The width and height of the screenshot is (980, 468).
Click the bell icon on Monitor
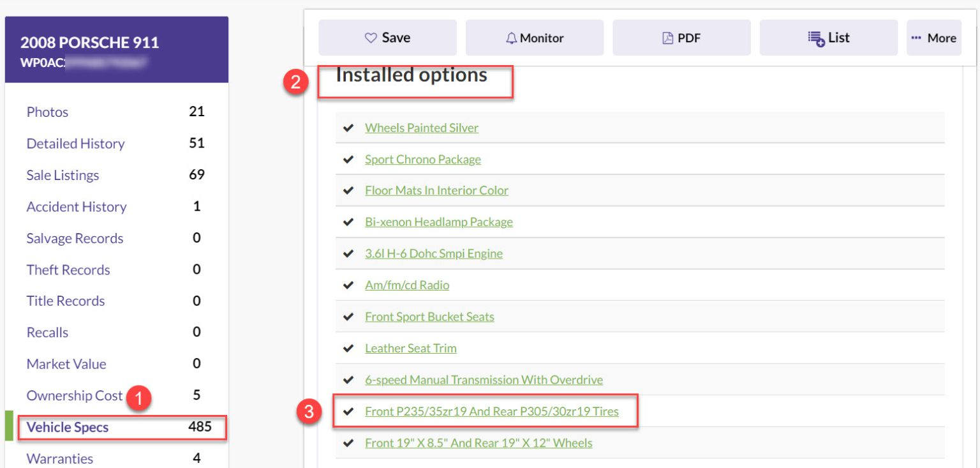[x=511, y=38]
